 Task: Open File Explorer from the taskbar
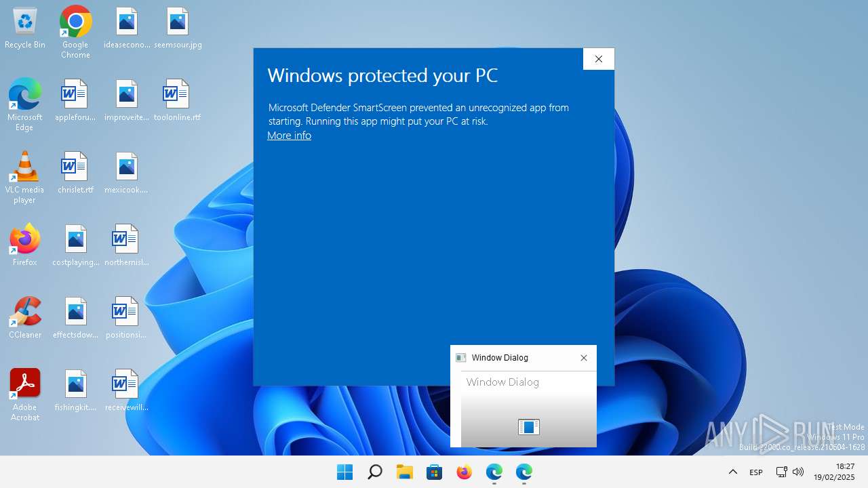click(405, 472)
